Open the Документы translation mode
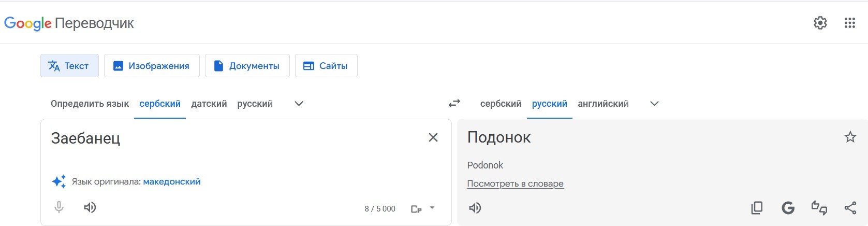The image size is (868, 226). (247, 66)
